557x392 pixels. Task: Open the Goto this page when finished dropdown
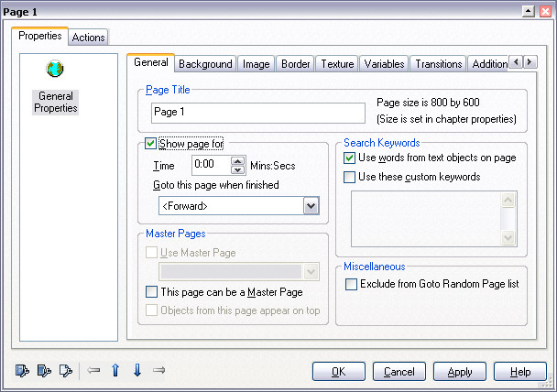click(311, 206)
